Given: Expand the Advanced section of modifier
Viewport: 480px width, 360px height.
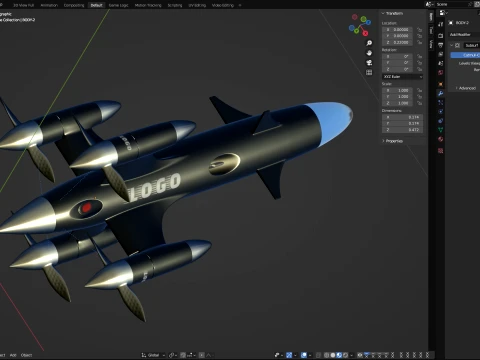Looking at the screenshot, I should (465, 88).
